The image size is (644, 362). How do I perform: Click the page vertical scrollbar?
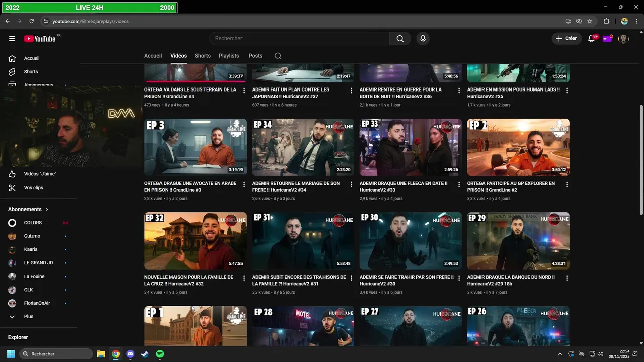(x=641, y=159)
